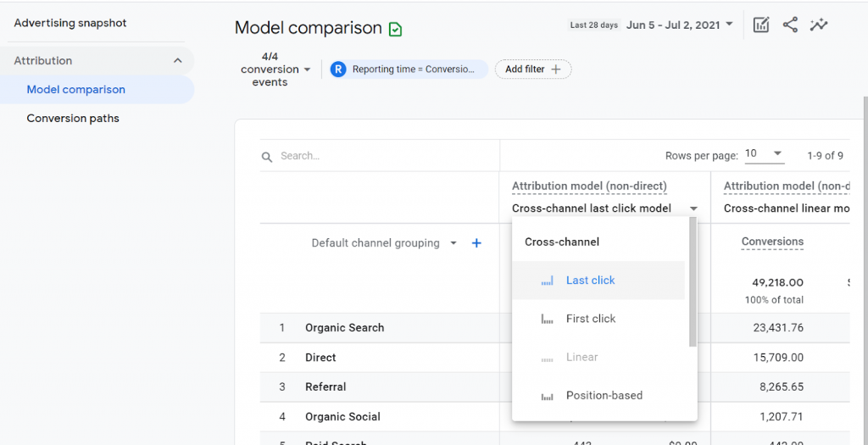This screenshot has width=868, height=445.
Task: Open Conversion paths in the sidebar
Action: 73,119
